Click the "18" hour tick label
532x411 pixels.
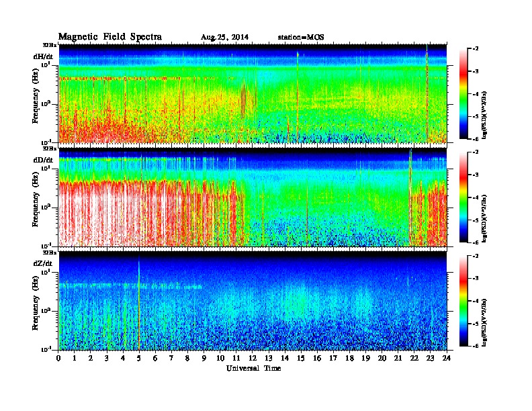coord(350,359)
